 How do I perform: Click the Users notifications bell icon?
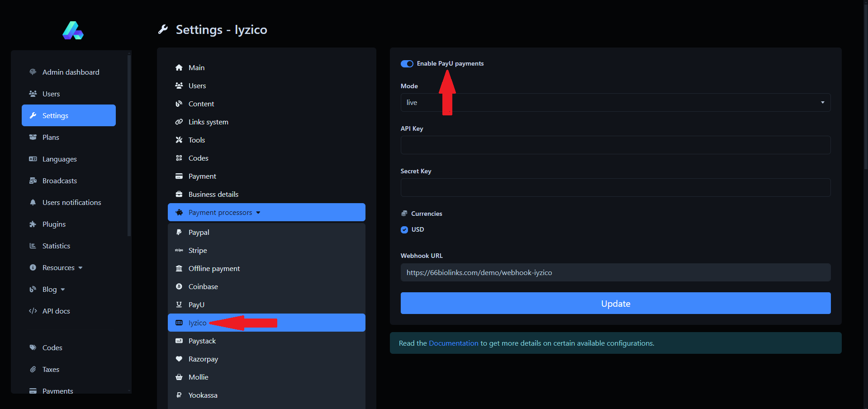[33, 202]
